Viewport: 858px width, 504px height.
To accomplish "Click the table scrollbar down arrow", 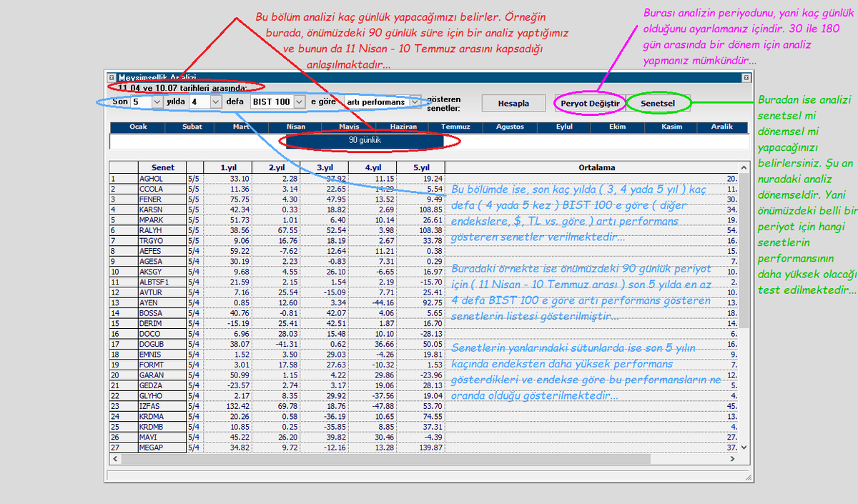I will [x=745, y=447].
